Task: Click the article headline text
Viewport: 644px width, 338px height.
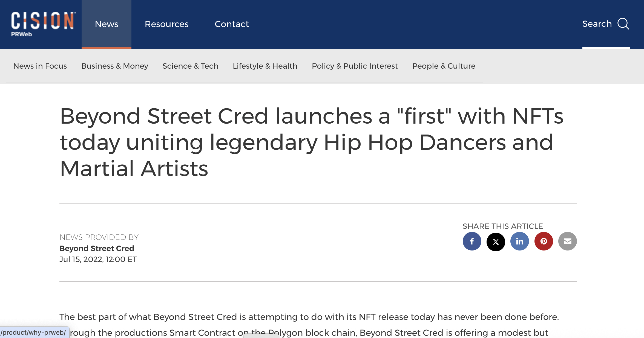Action: (x=311, y=142)
